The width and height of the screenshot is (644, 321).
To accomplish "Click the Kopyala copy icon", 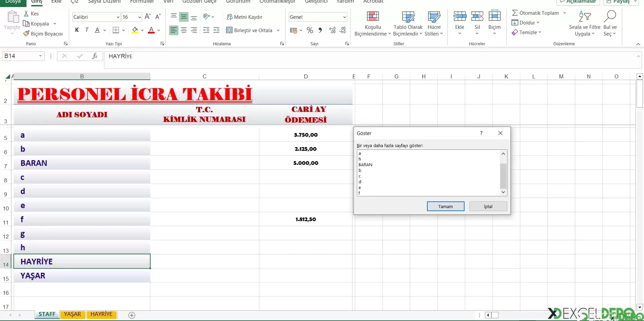I will coord(26,23).
